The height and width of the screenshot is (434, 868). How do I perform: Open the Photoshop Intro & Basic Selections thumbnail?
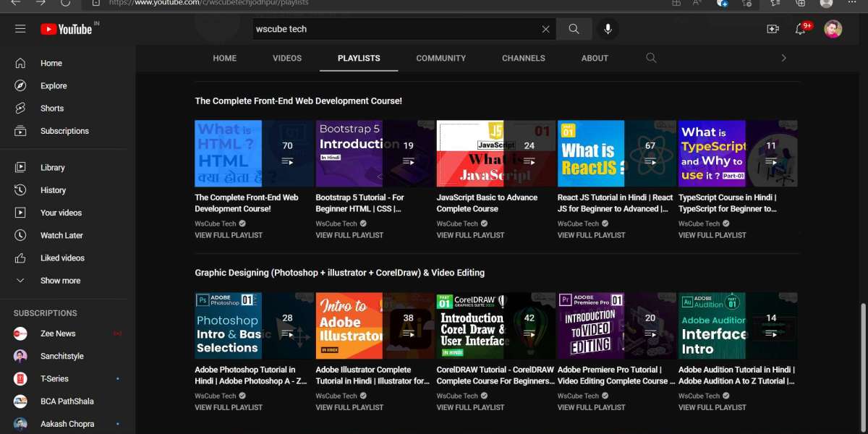pyautogui.click(x=255, y=325)
